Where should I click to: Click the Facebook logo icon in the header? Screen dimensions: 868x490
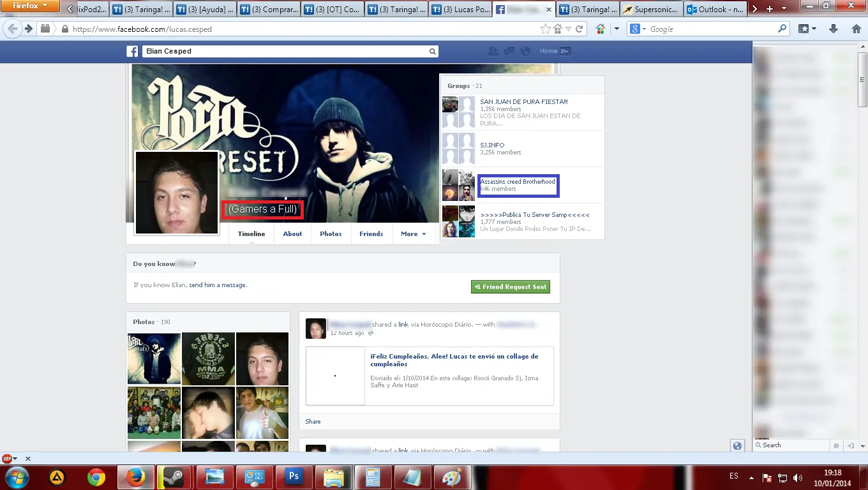(132, 52)
